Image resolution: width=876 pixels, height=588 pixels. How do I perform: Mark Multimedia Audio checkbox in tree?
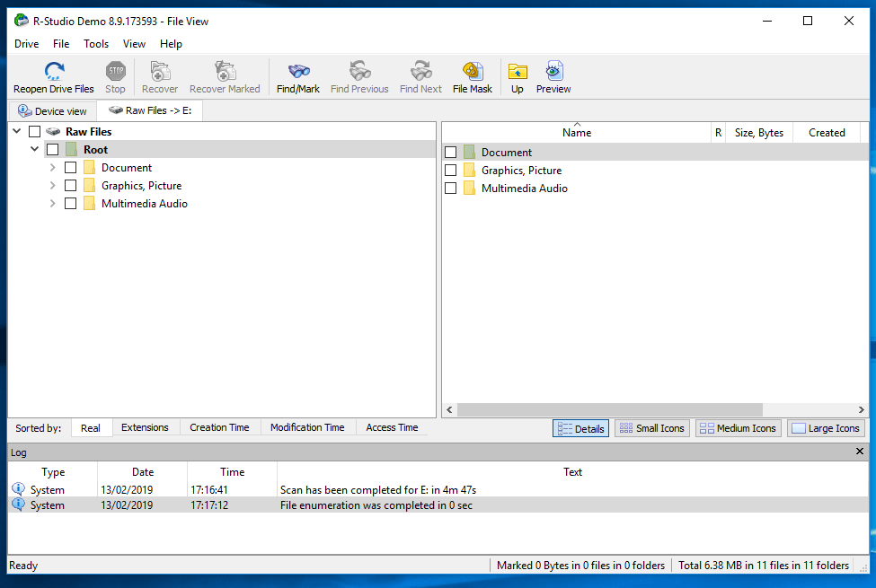70,203
